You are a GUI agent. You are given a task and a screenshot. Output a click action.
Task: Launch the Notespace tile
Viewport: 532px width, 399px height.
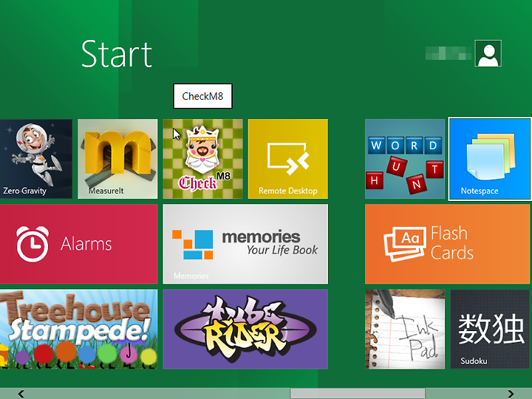click(490, 159)
